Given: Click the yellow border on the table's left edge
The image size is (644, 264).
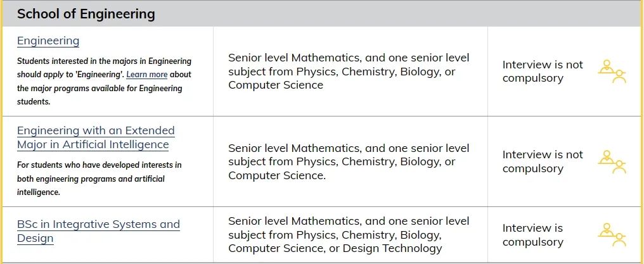Looking at the screenshot, I should coord(1,132).
